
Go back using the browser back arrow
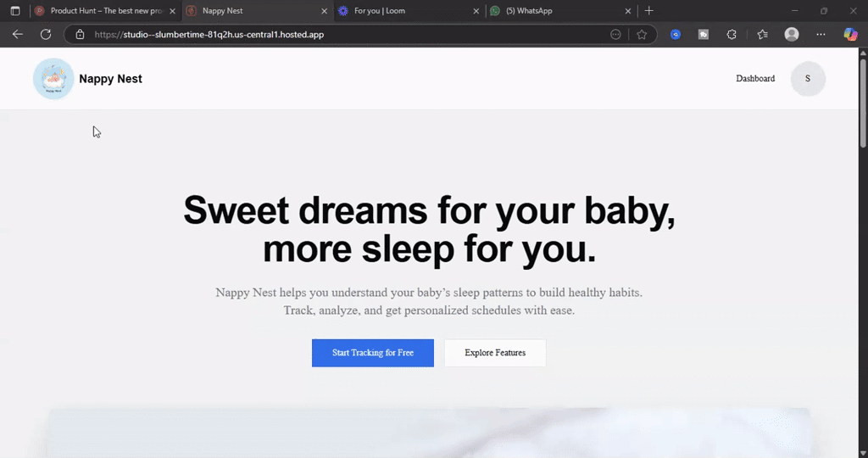pyautogui.click(x=18, y=34)
